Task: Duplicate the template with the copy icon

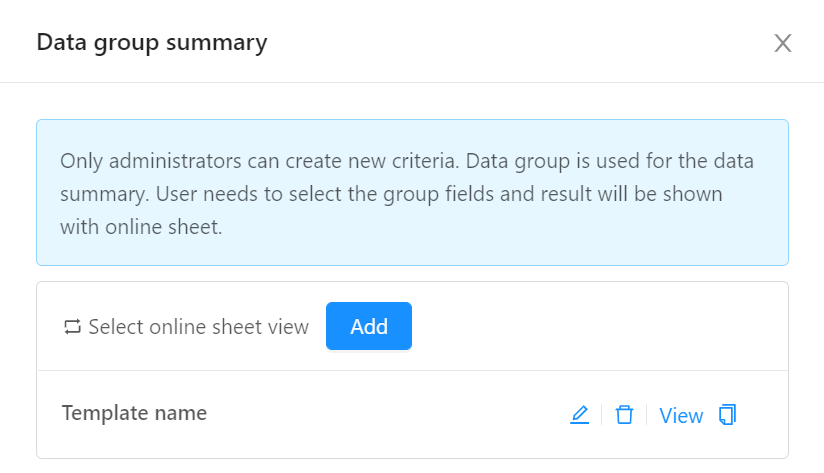Action: click(x=728, y=415)
